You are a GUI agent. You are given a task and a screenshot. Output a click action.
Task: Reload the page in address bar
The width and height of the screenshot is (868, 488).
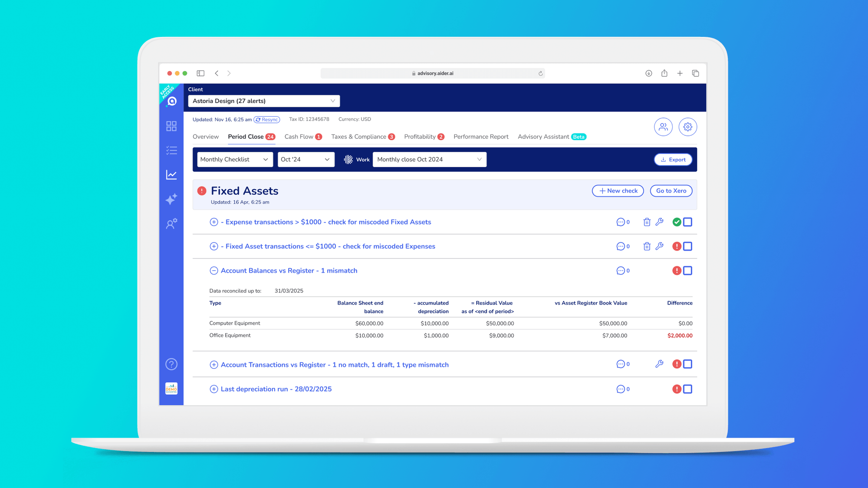[540, 73]
